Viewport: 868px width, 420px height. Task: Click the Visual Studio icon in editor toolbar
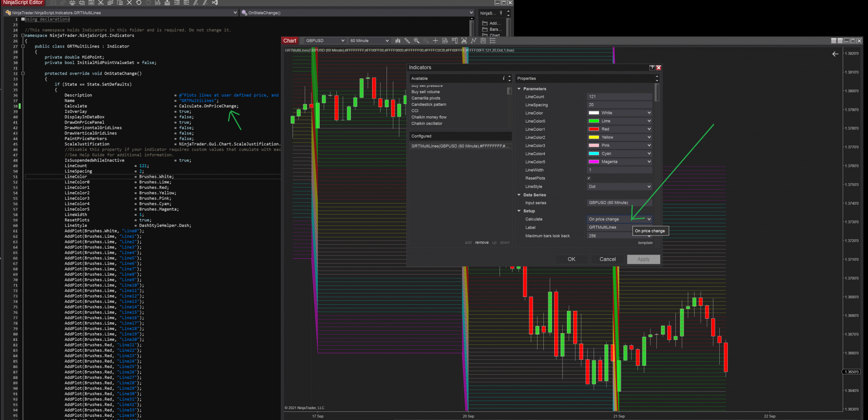pyautogui.click(x=215, y=3)
